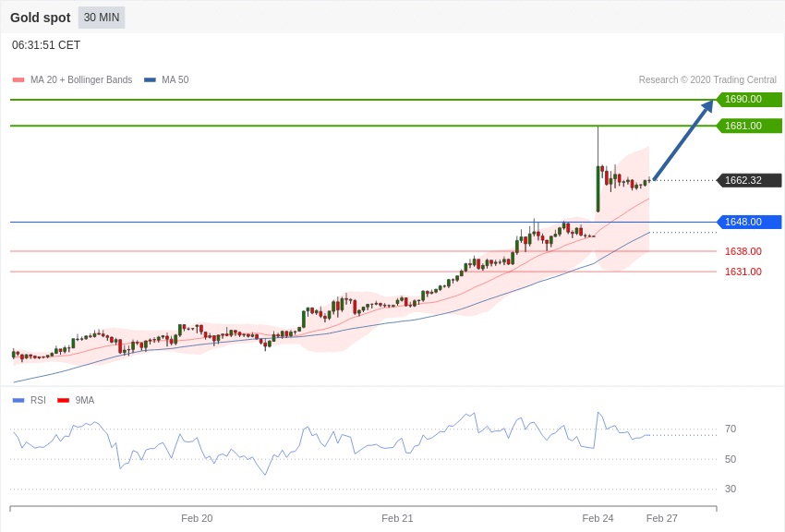785x532 pixels.
Task: Click the 1638.00 support level label
Action: [x=743, y=251]
